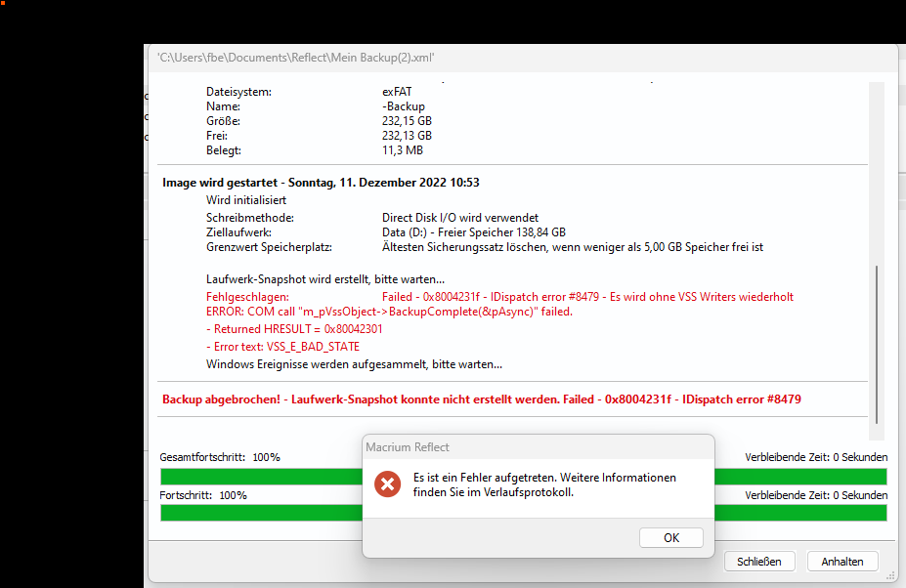Viewport: 906px width, 588px height.
Task: Click the 'Fehlgeschlagen:' label
Action: click(x=247, y=297)
